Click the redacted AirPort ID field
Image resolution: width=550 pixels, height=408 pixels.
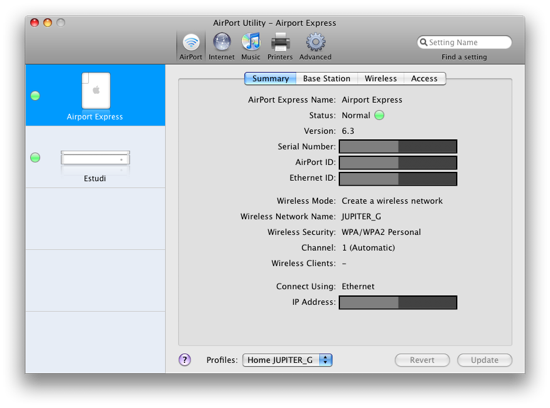click(x=398, y=162)
